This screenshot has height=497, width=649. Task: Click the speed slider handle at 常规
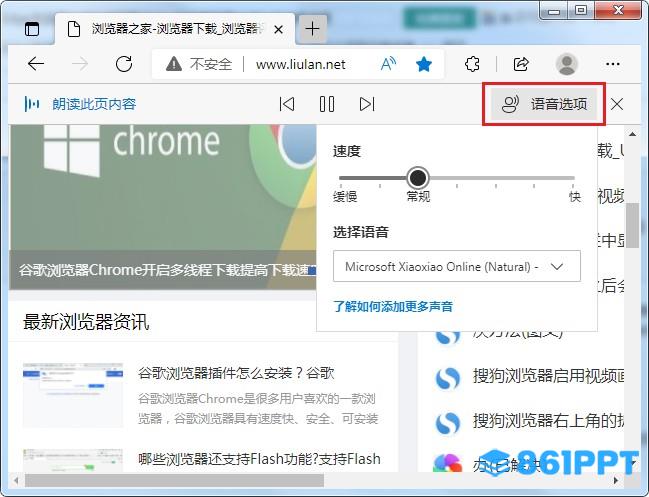(418, 178)
